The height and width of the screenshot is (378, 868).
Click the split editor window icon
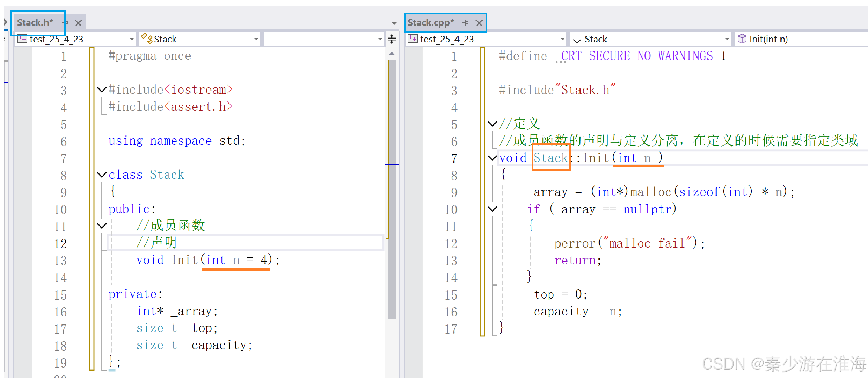[392, 39]
